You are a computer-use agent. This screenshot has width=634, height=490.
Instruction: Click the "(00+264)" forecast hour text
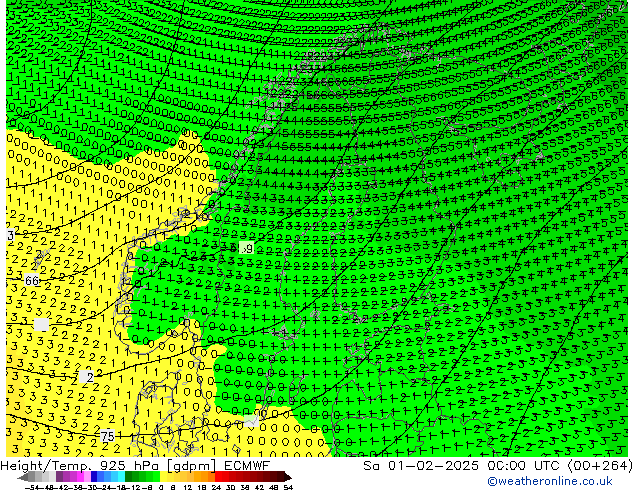600,466
